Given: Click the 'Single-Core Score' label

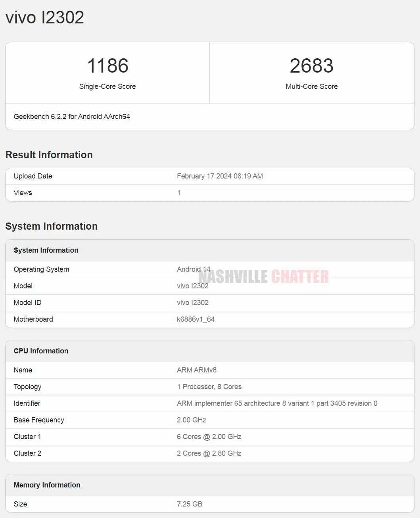Looking at the screenshot, I should click(x=107, y=86).
